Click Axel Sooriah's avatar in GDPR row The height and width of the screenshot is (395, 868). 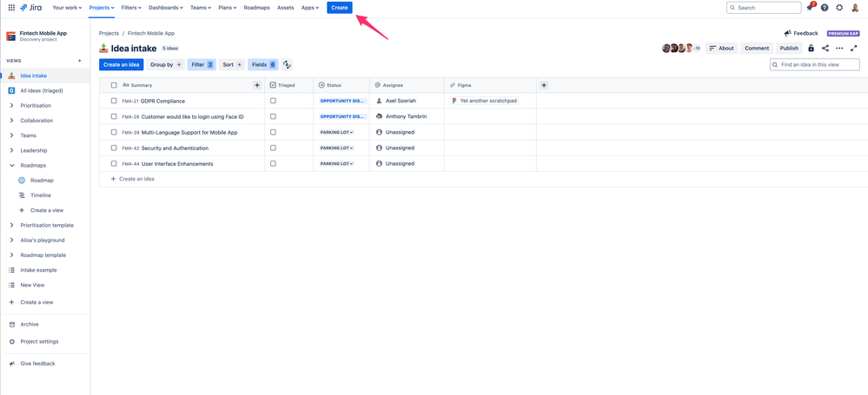point(379,102)
